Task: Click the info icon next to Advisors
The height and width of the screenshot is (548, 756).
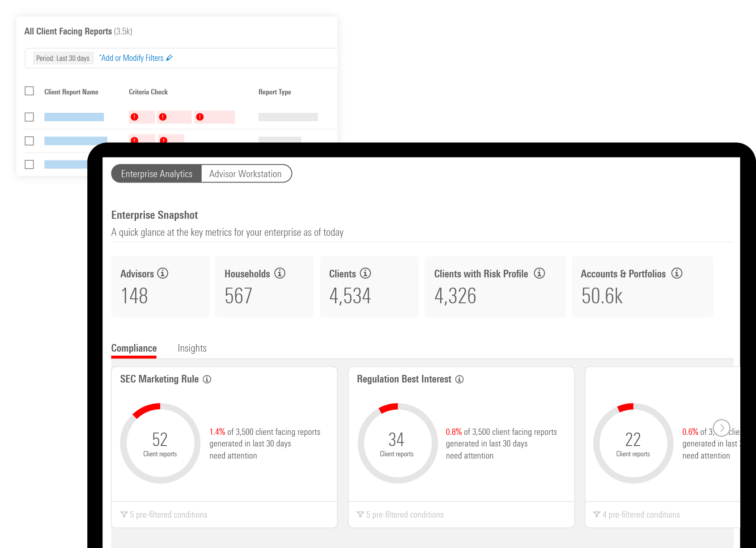Action: click(x=163, y=273)
